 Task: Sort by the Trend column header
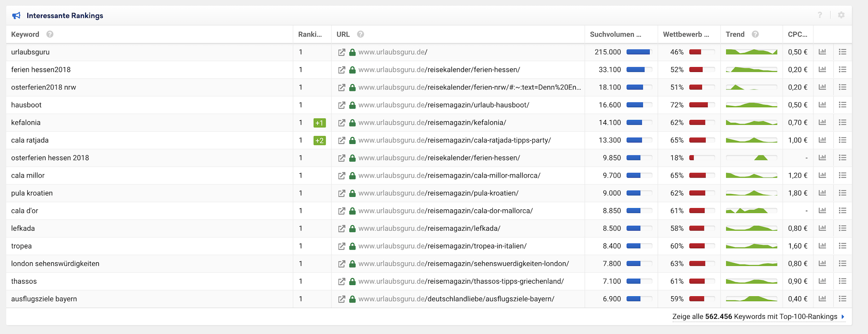coord(735,34)
